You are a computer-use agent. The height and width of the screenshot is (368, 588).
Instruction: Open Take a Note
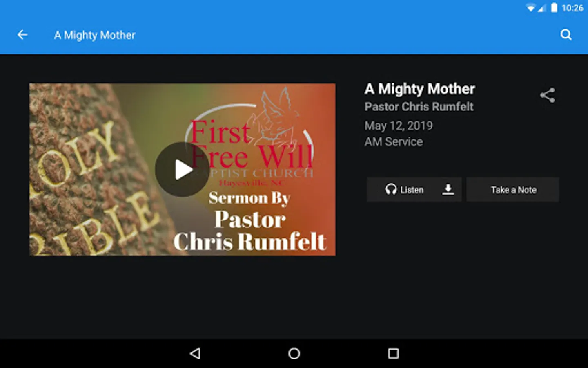coord(513,190)
